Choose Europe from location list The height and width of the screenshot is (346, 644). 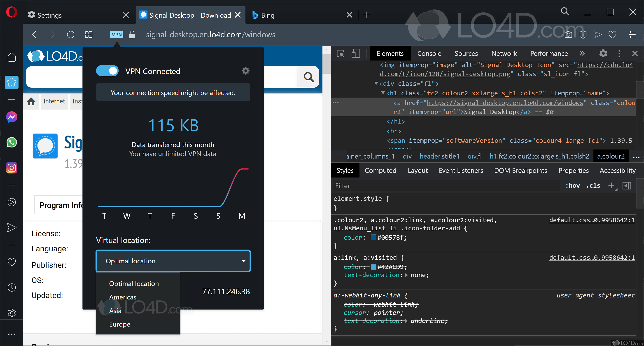[119, 324]
